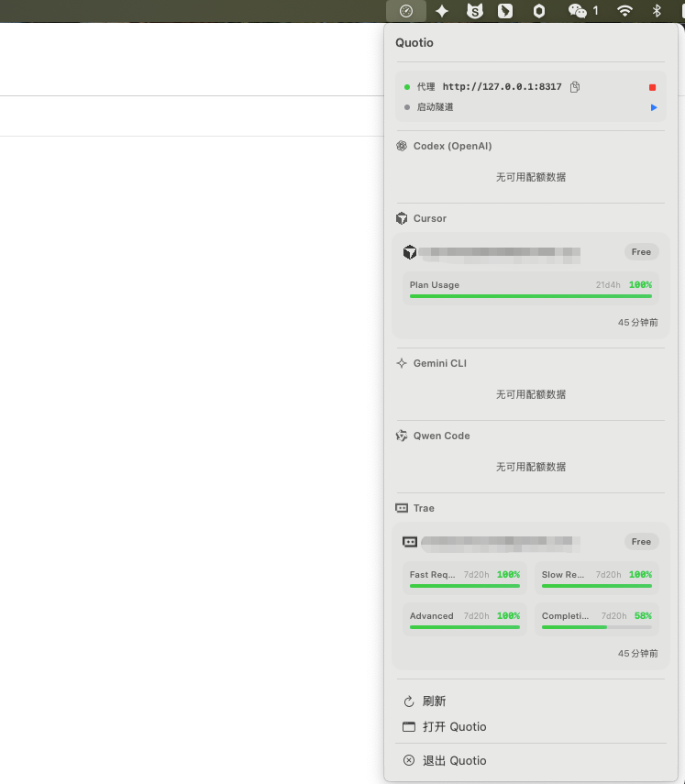Select 退出 Quotio to quit the app

coord(454,761)
